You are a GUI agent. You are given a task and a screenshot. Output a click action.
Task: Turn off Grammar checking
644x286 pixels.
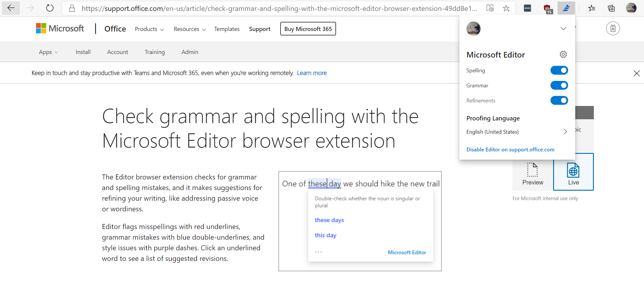pos(559,85)
